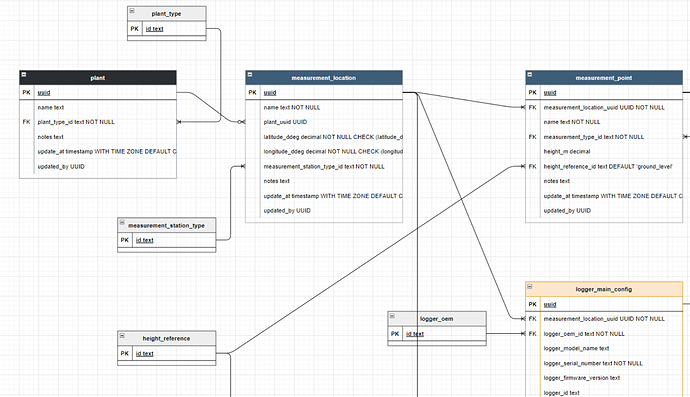
Task: Collapse the measurement_point table
Action: 530,75
